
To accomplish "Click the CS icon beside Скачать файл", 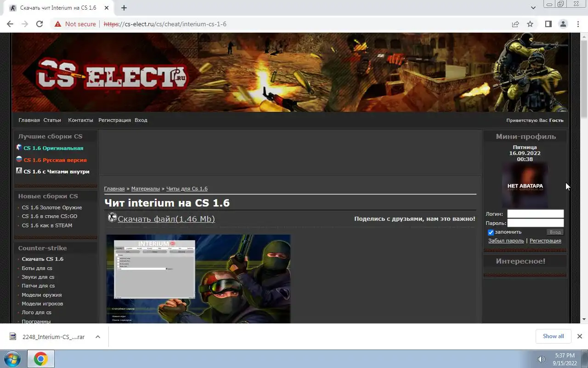I will 112,217.
